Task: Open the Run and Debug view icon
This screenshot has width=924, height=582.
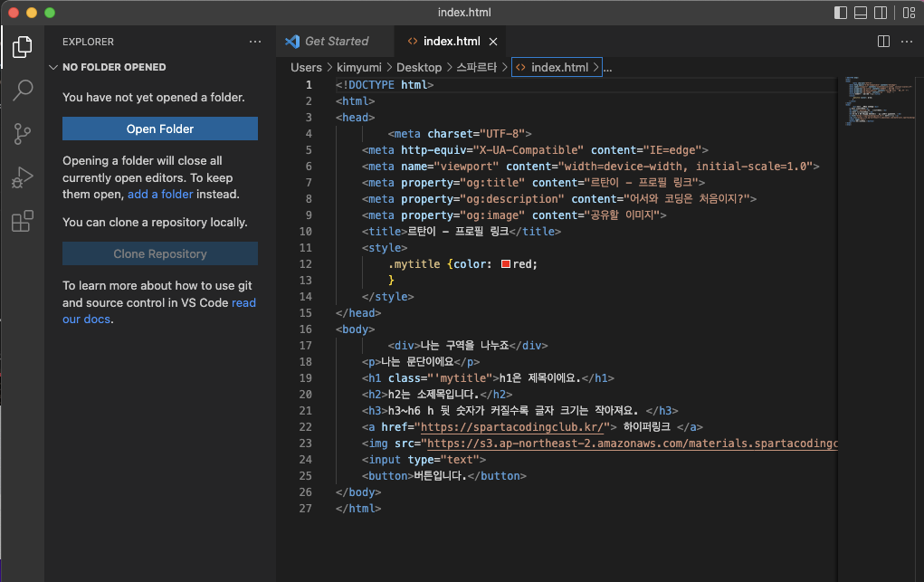Action: tap(23, 177)
